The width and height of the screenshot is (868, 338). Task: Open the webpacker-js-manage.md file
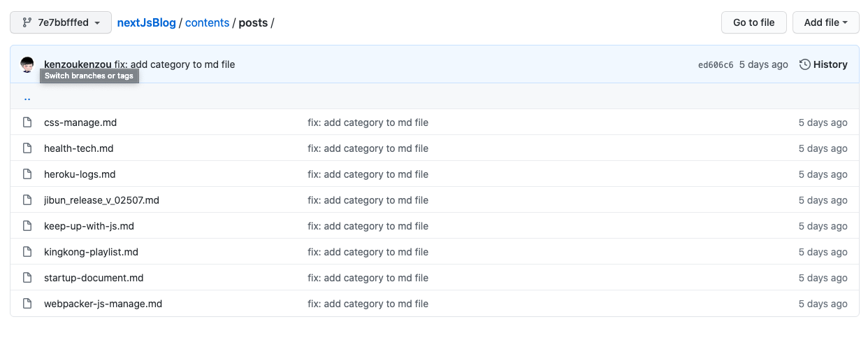click(103, 304)
